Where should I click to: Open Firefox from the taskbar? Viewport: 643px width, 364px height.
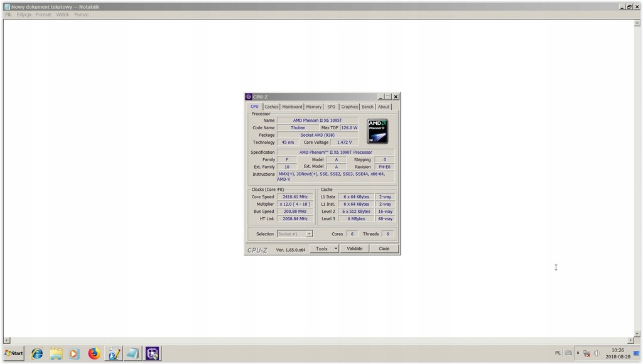tap(94, 353)
